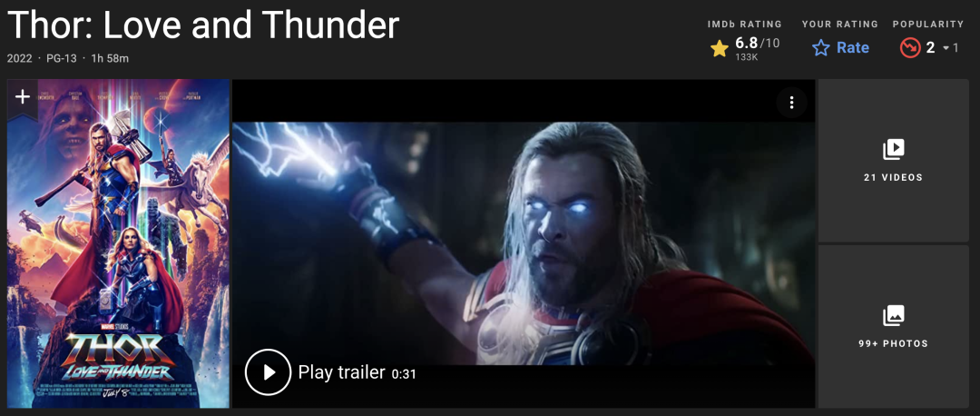Add movie to watchlist with plus icon
The width and height of the screenshot is (980, 416).
23,97
